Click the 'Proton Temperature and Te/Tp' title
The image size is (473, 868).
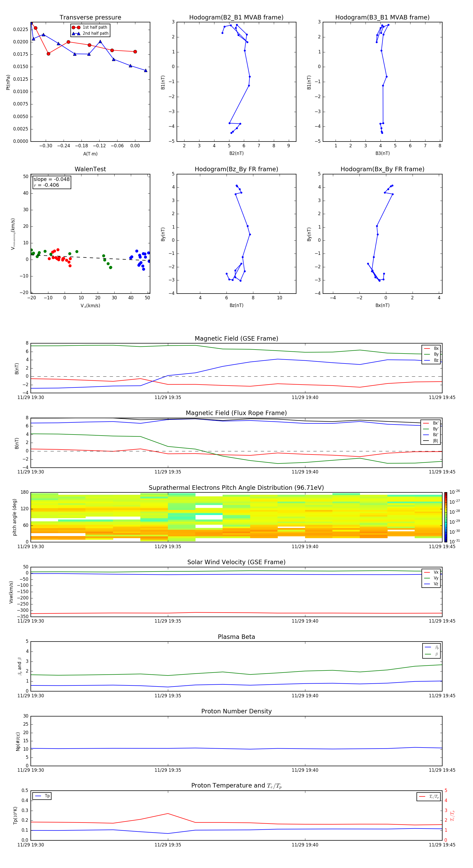coord(236,786)
